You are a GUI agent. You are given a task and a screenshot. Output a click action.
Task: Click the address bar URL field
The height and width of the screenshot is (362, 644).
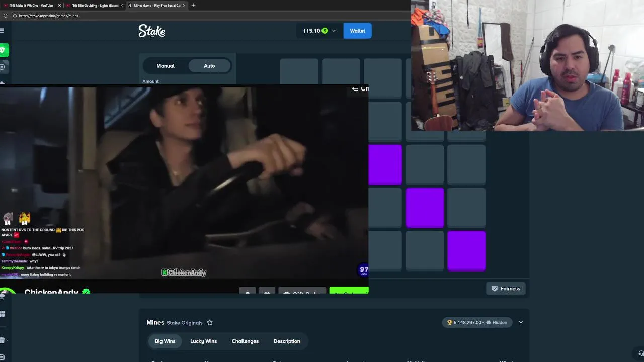(x=211, y=16)
